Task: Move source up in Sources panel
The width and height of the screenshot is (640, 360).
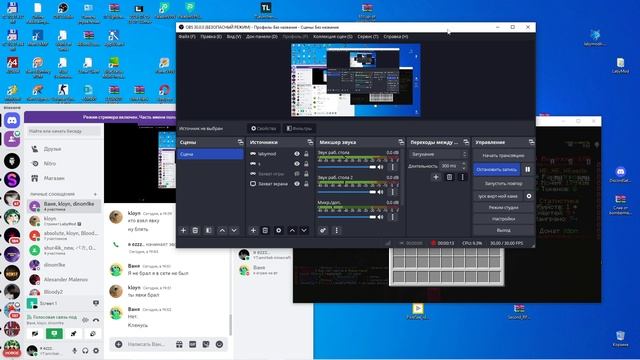Action: tap(292, 231)
